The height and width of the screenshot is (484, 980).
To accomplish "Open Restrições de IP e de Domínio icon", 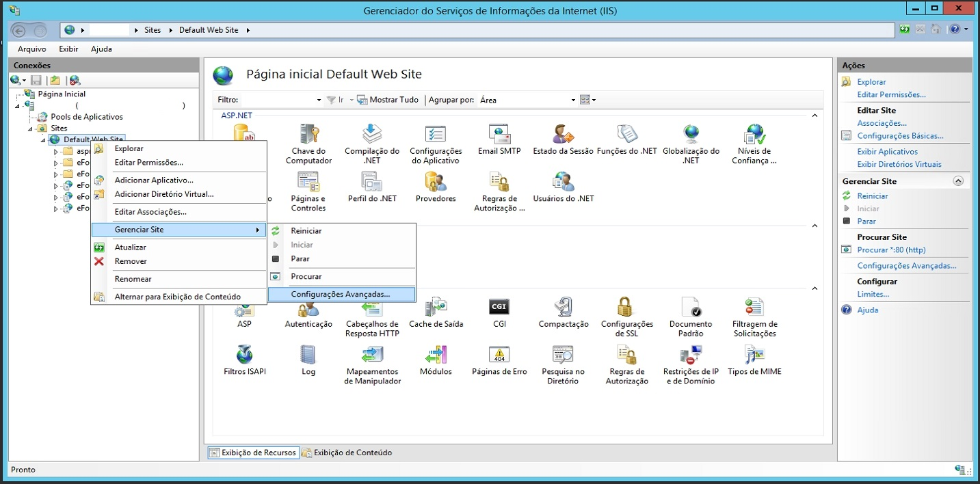I will pyautogui.click(x=691, y=355).
